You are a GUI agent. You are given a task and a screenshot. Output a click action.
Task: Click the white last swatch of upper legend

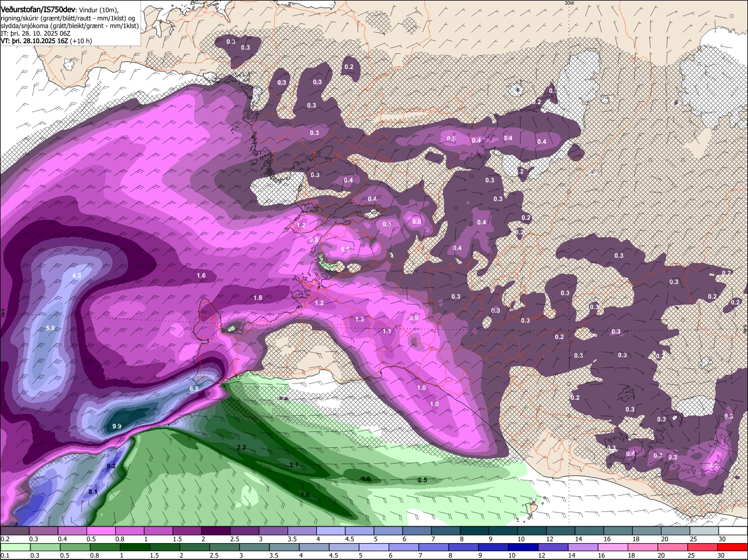coord(733,531)
